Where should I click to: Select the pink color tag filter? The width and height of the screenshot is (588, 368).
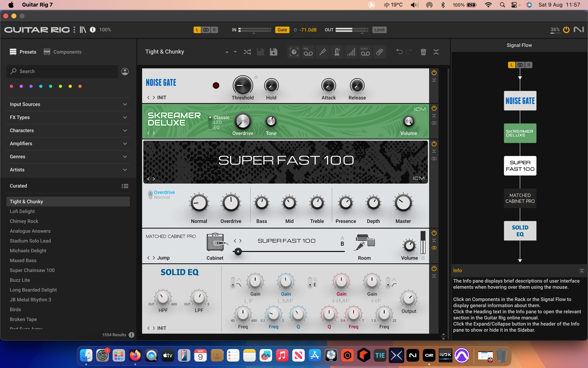[x=11, y=86]
